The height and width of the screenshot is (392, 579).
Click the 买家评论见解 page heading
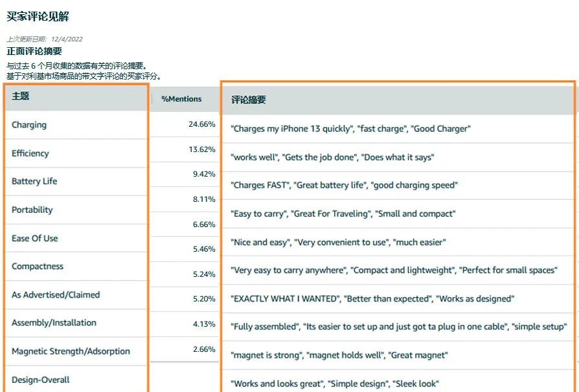[38, 17]
